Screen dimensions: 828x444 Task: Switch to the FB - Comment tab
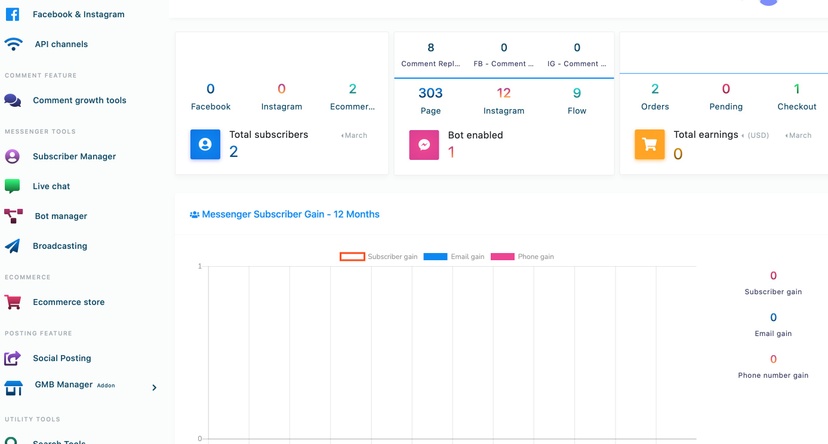point(503,55)
